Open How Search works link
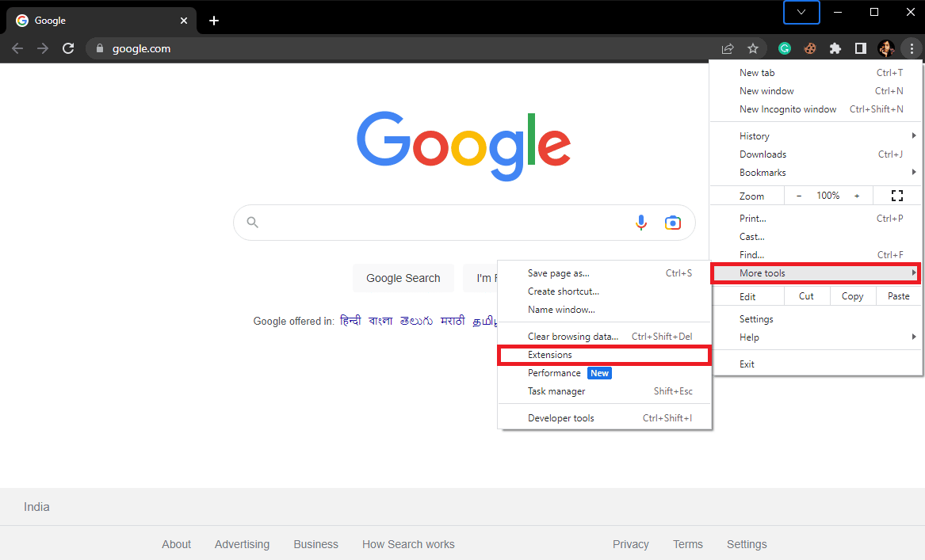925x560 pixels. coord(408,544)
